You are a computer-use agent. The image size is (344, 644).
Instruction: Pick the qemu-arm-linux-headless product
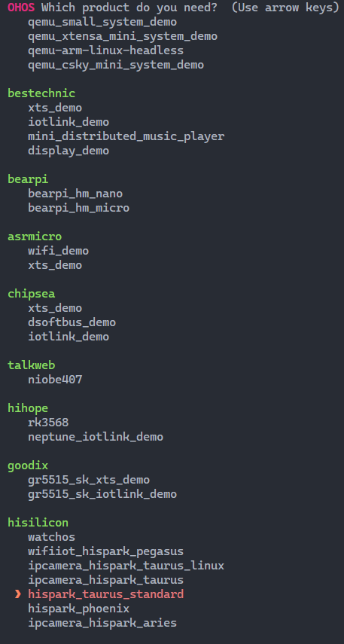[105, 50]
